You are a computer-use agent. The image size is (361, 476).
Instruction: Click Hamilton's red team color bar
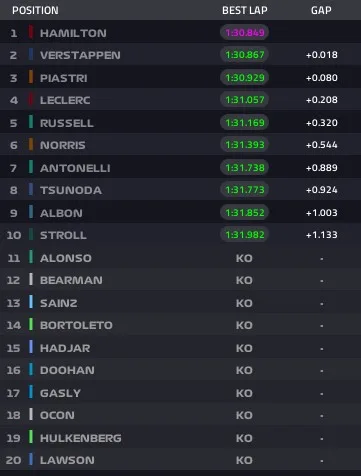(31, 32)
